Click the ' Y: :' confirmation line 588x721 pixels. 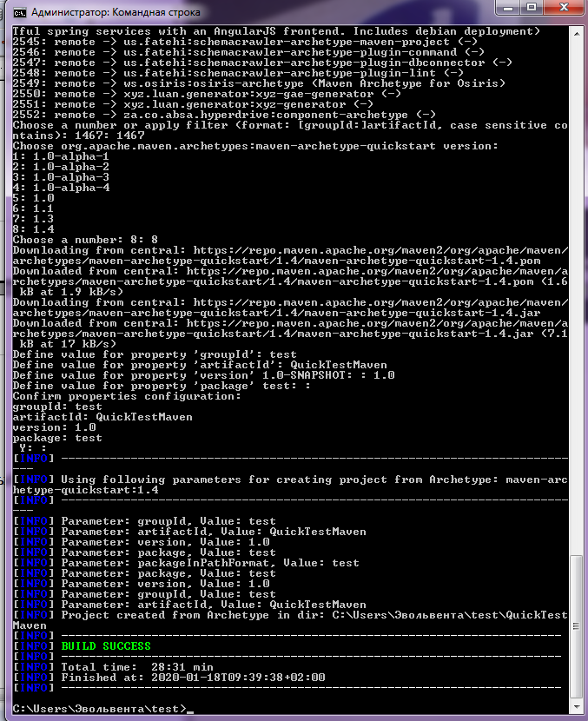coord(32,448)
